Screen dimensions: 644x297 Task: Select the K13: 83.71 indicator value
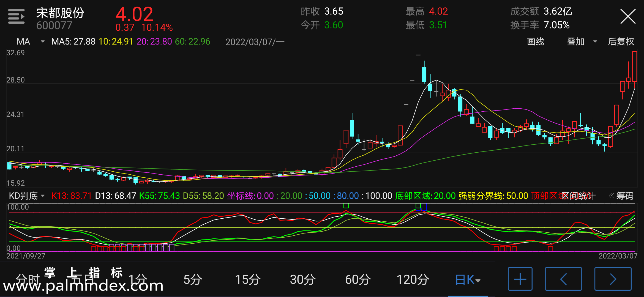71,196
